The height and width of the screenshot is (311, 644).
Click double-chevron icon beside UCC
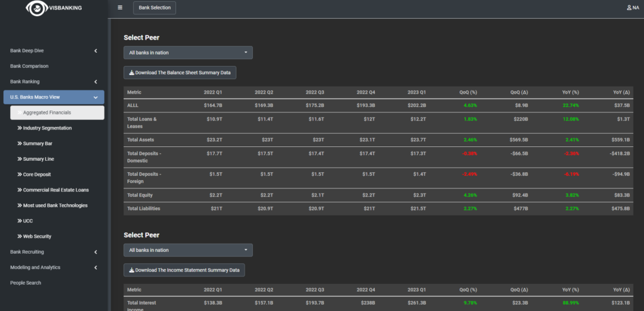coord(19,221)
